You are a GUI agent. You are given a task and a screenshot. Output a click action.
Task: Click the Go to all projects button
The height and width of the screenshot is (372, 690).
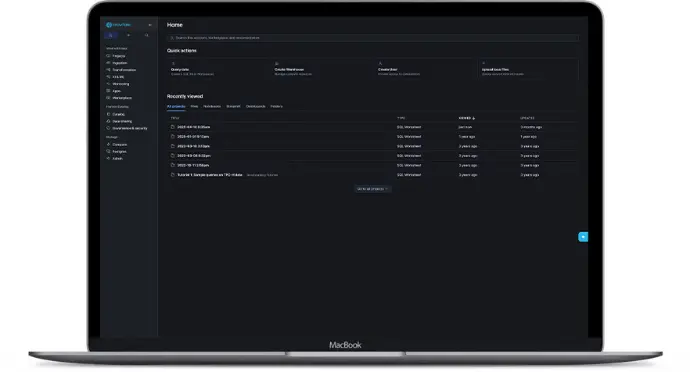(372, 189)
